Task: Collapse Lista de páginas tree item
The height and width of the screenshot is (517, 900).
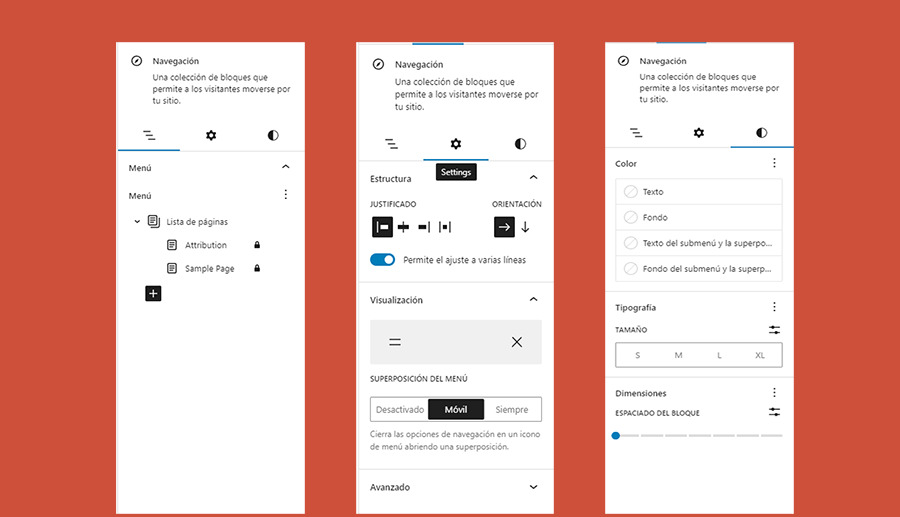Action: [138, 221]
